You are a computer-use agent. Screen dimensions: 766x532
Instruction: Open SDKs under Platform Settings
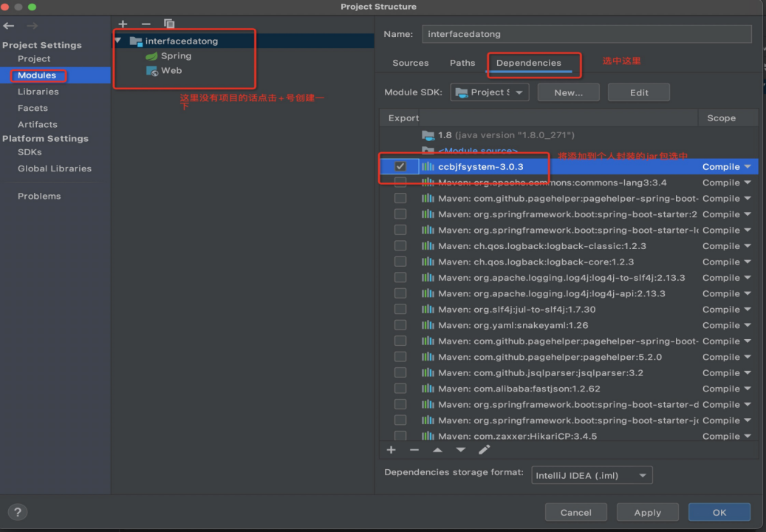pyautogui.click(x=30, y=152)
